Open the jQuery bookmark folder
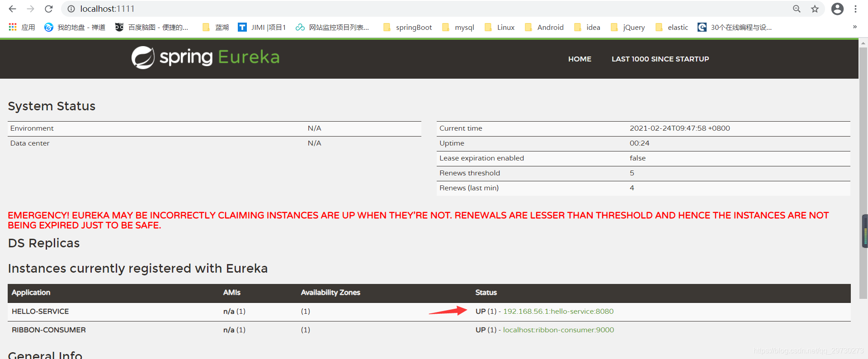 pyautogui.click(x=627, y=27)
